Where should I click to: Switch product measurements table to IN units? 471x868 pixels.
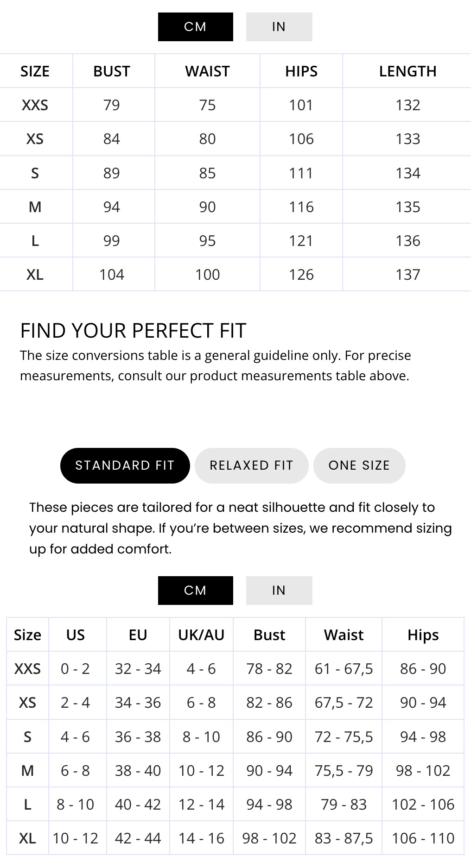click(279, 27)
